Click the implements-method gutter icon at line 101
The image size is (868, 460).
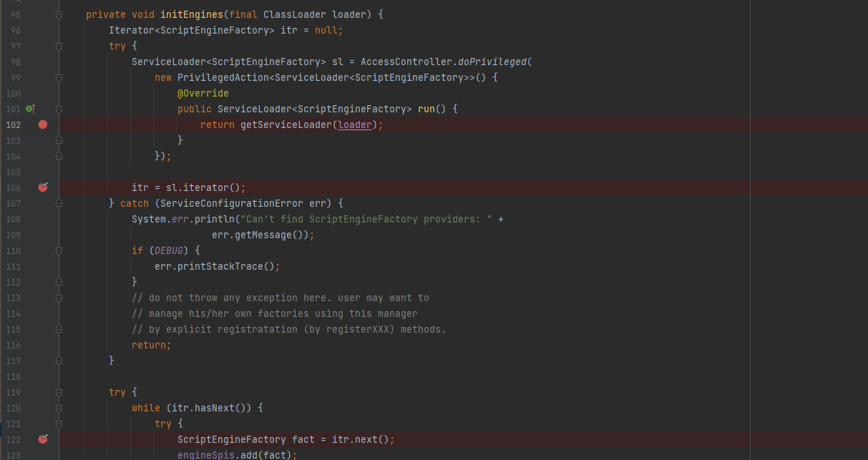pos(30,109)
